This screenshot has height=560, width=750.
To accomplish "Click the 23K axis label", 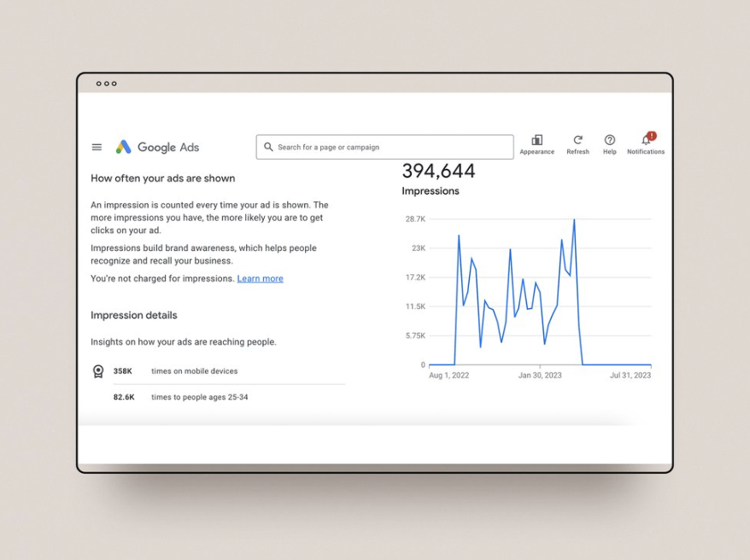I will 419,248.
